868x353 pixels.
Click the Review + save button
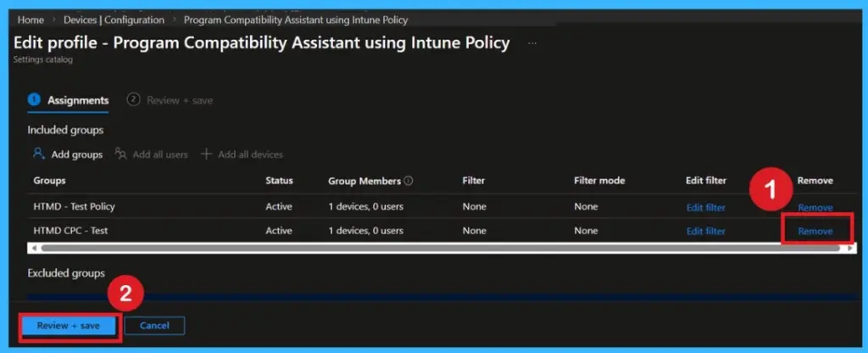click(x=69, y=326)
